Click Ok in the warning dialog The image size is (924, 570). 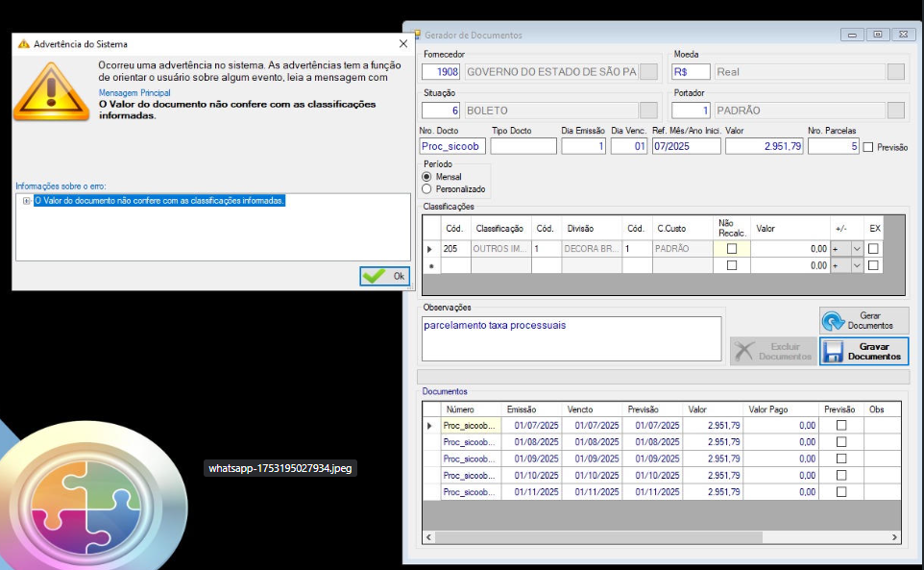385,276
